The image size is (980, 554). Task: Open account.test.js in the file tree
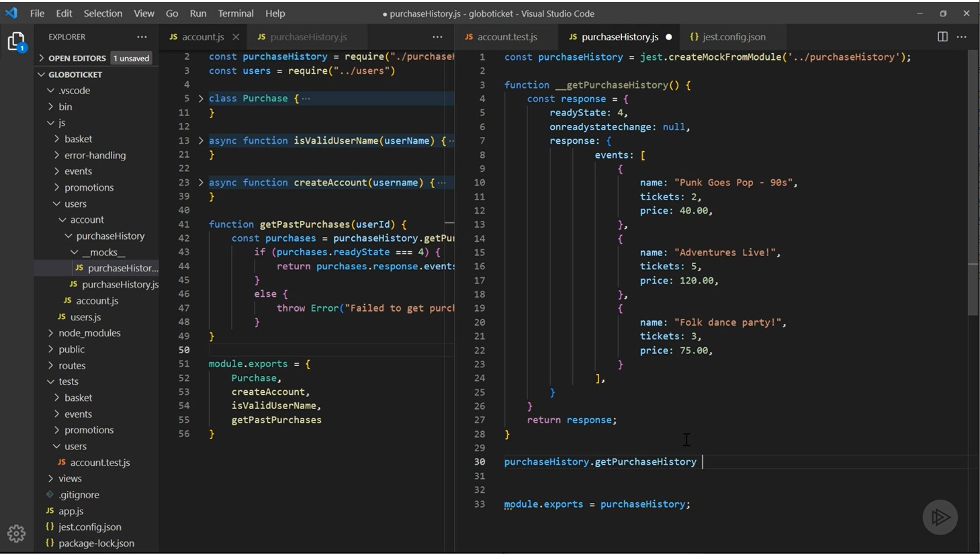99,463
